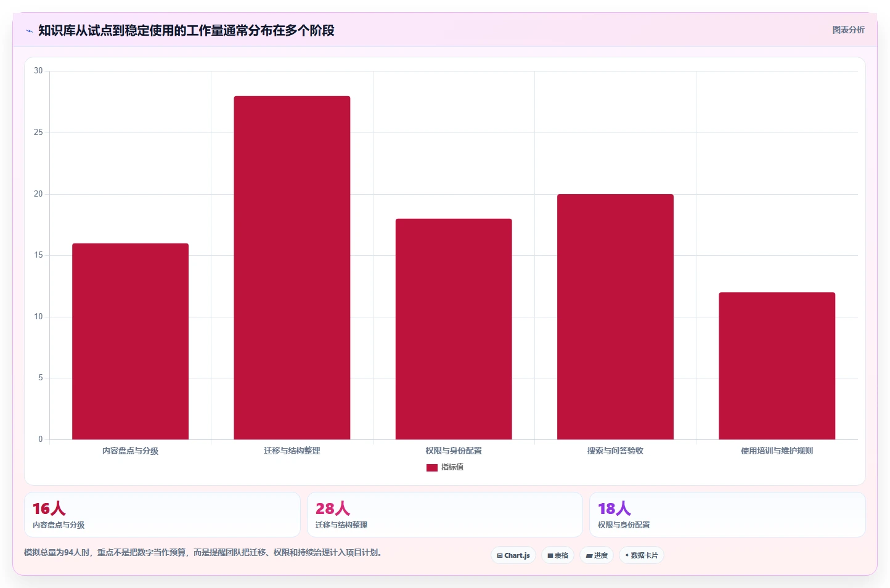Open the 28人 迁移与结构整理 data card
Screen dimensions: 890x588
(445, 515)
